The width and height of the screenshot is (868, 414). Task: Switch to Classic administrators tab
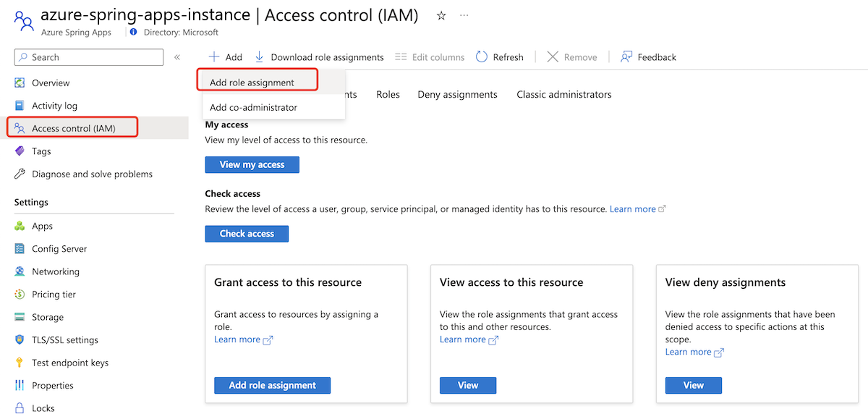pyautogui.click(x=563, y=95)
